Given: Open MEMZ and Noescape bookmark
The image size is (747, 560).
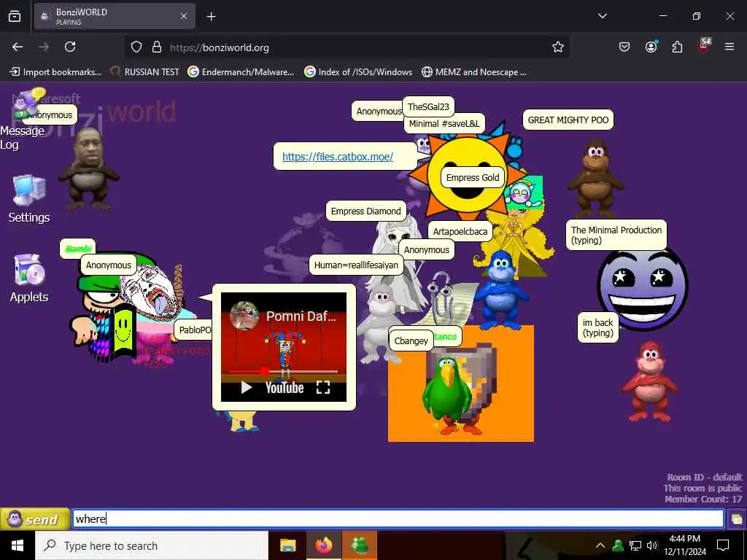Looking at the screenshot, I should [474, 72].
